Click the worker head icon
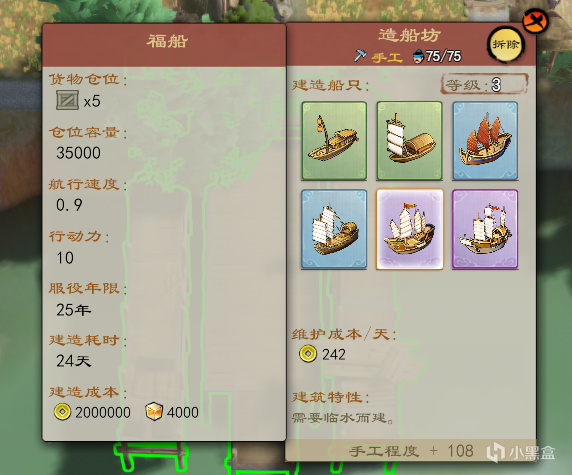Screen dimensions: 572x475 point(418,56)
